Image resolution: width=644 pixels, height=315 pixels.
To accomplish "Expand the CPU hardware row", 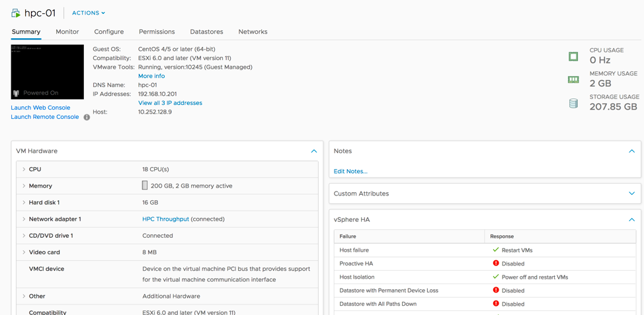I will pos(24,170).
